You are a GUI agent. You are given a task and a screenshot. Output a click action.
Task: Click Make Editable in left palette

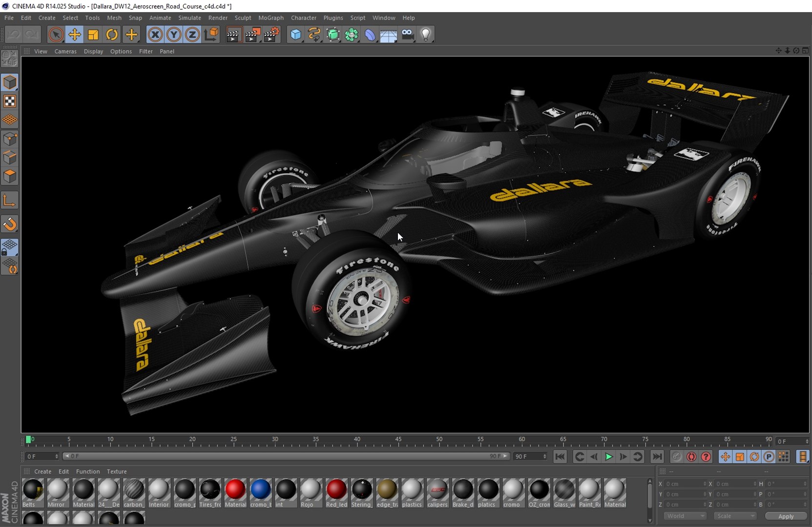coord(10,59)
